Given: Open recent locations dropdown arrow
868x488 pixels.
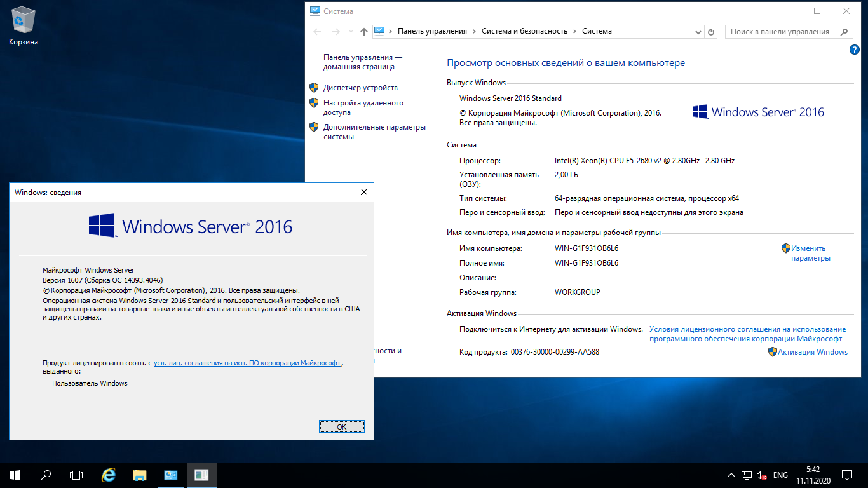Looking at the screenshot, I should [351, 32].
